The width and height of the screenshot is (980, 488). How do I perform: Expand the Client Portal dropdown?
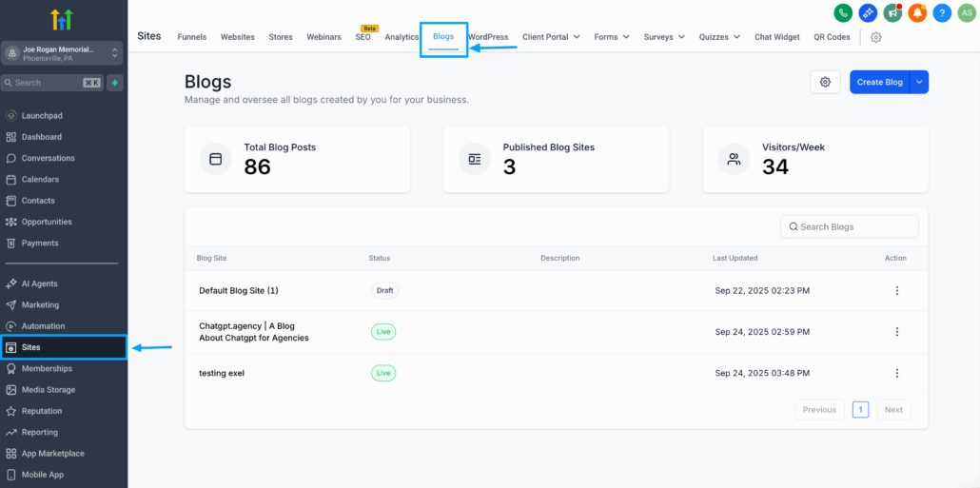[x=552, y=37]
